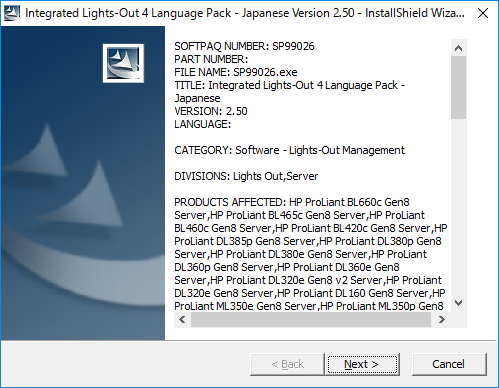Click the vertical scrollbar thumb

coord(459,87)
